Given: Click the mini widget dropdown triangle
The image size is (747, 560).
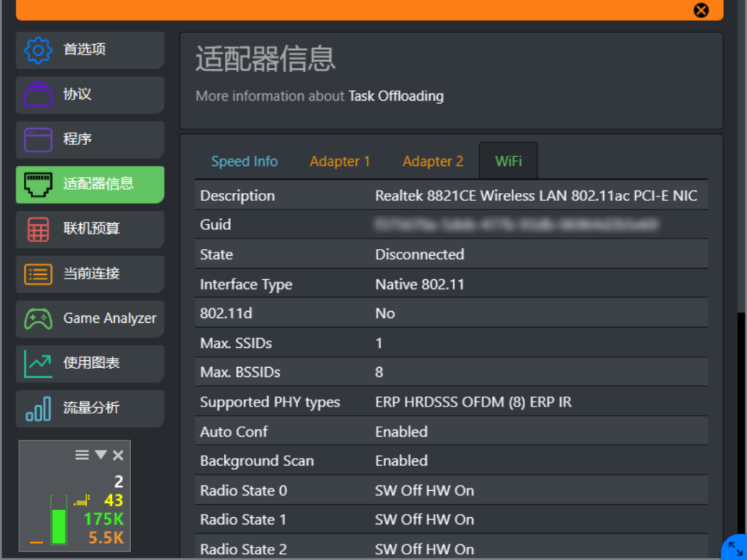Looking at the screenshot, I should (100, 455).
